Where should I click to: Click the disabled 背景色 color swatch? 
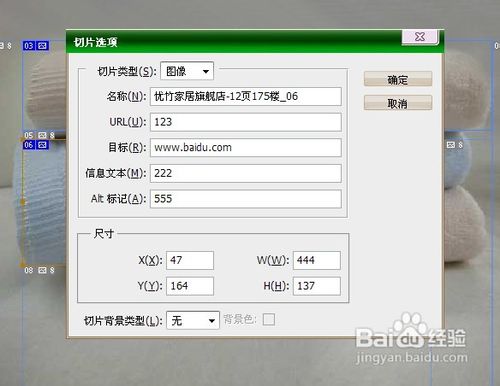[x=269, y=319]
